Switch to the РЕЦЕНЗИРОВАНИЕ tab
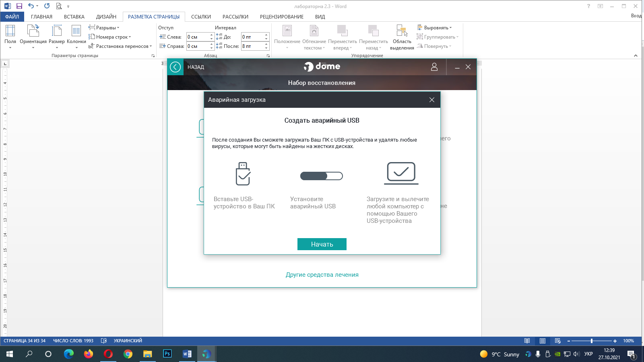Image resolution: width=644 pixels, height=362 pixels. (282, 16)
